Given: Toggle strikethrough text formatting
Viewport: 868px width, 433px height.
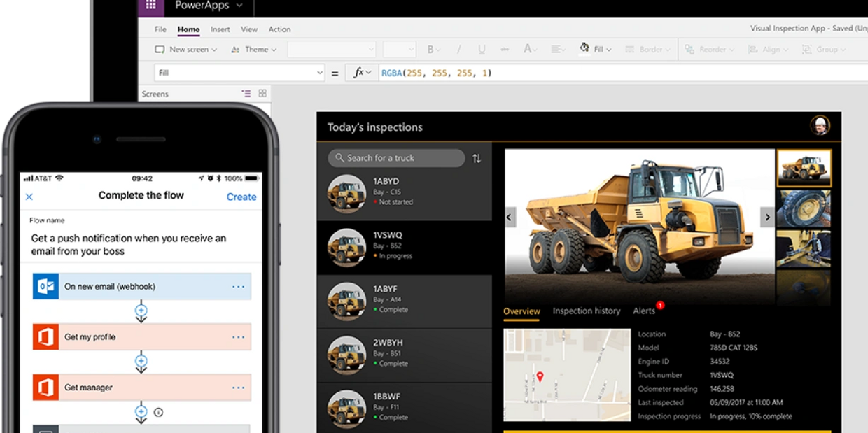Looking at the screenshot, I should coord(505,50).
